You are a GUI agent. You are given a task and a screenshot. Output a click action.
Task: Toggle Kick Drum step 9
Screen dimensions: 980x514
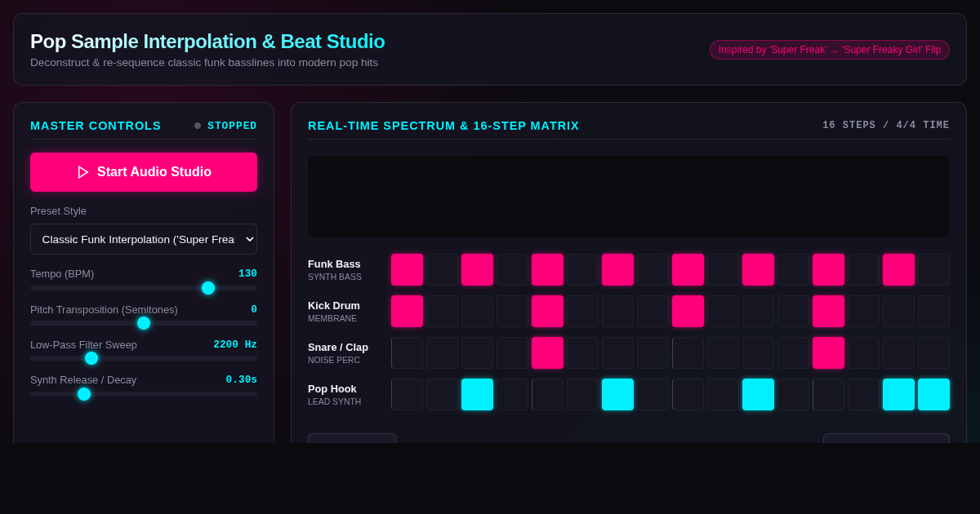pyautogui.click(x=688, y=311)
